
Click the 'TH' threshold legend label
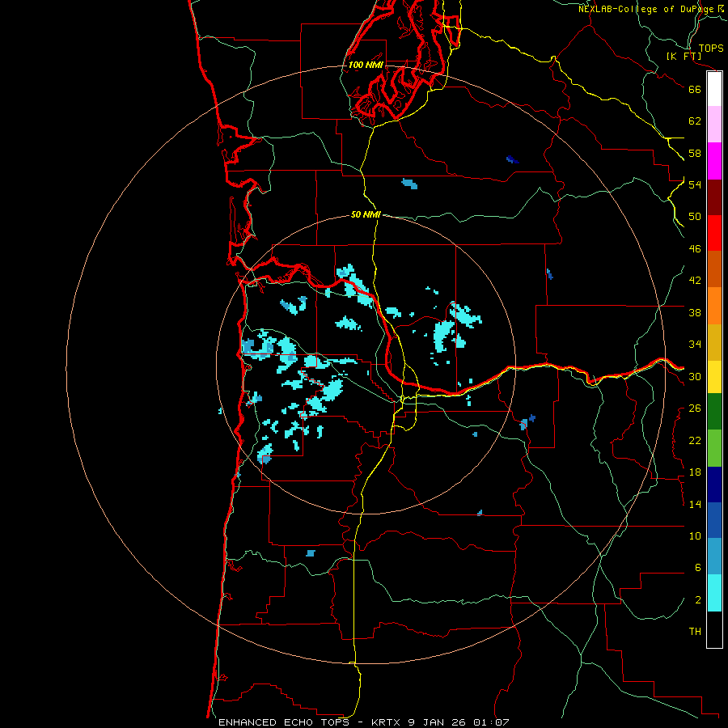coord(695,632)
